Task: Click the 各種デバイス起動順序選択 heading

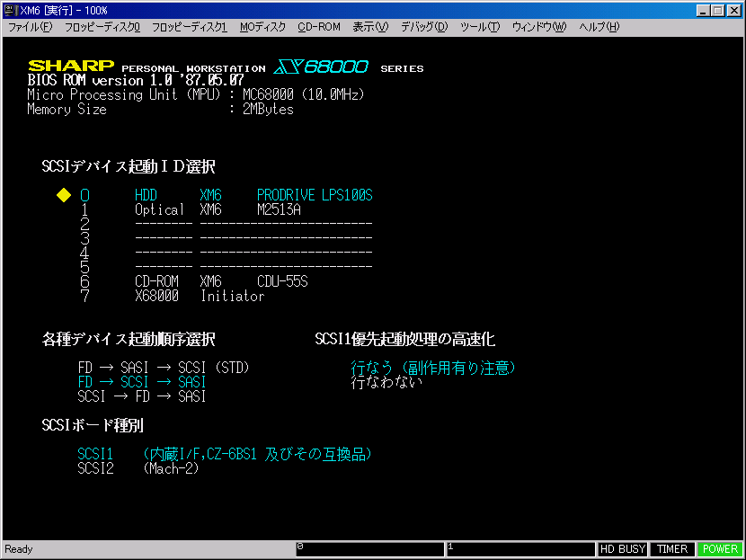Action: [x=129, y=339]
